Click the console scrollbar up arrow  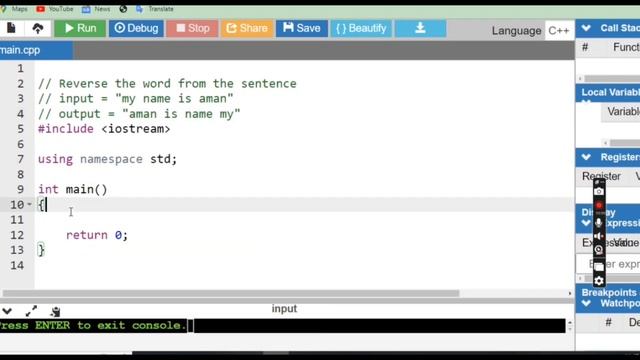pos(570,322)
